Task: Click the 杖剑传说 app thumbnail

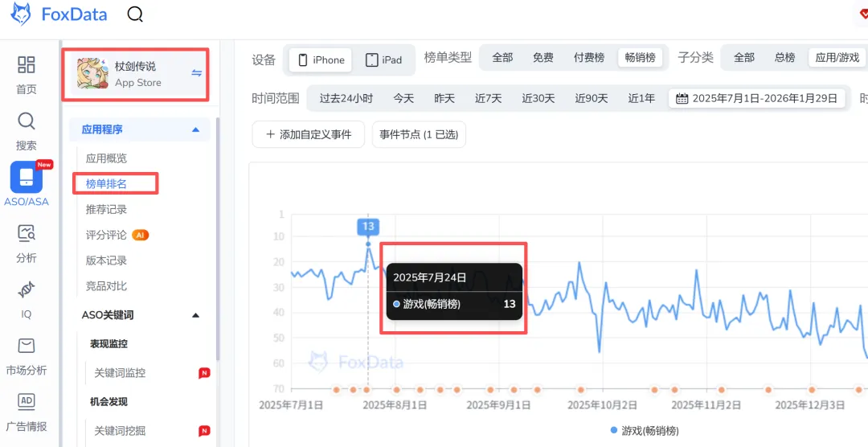Action: (x=92, y=74)
